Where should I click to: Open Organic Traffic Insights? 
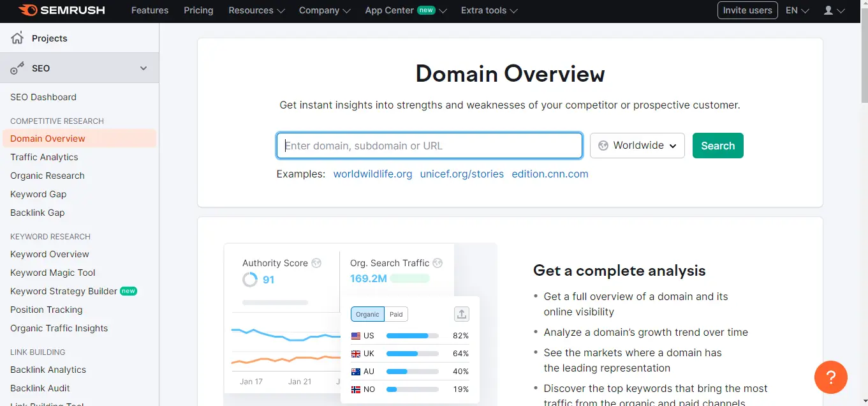click(x=59, y=328)
